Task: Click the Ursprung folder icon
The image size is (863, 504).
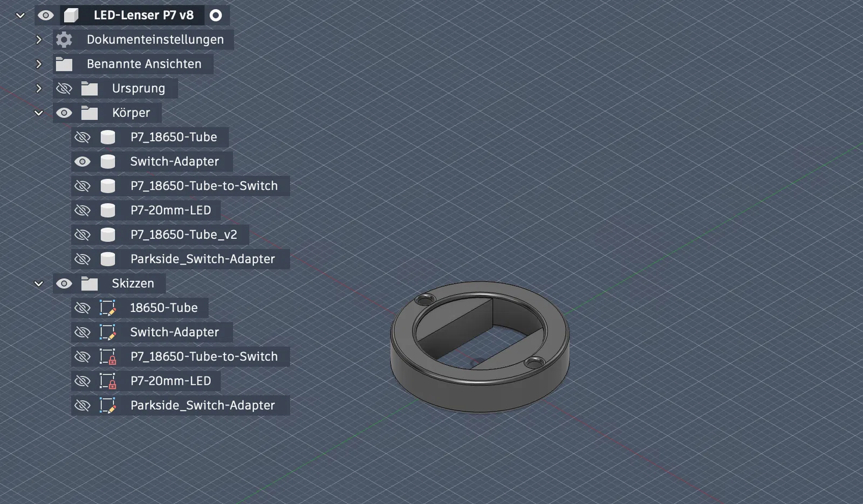Action: pos(90,88)
